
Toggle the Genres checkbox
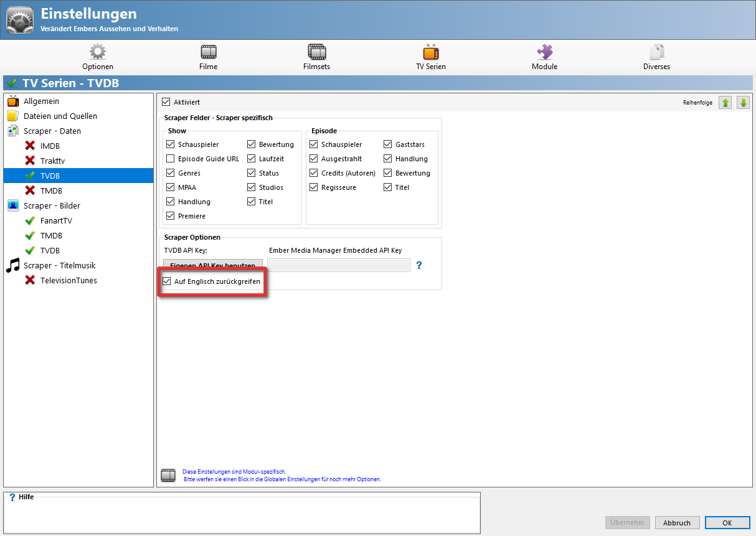click(171, 173)
